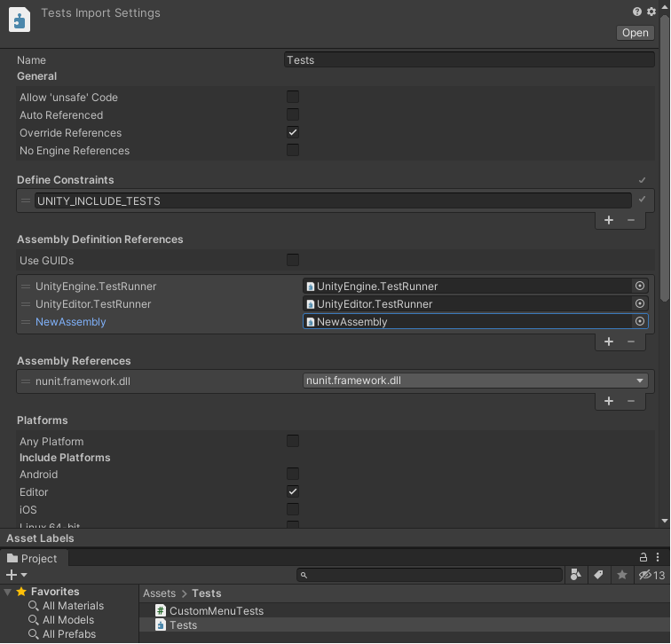Click the NewAssembly list row label
Viewport: 671px width, 644px height.
click(x=71, y=322)
